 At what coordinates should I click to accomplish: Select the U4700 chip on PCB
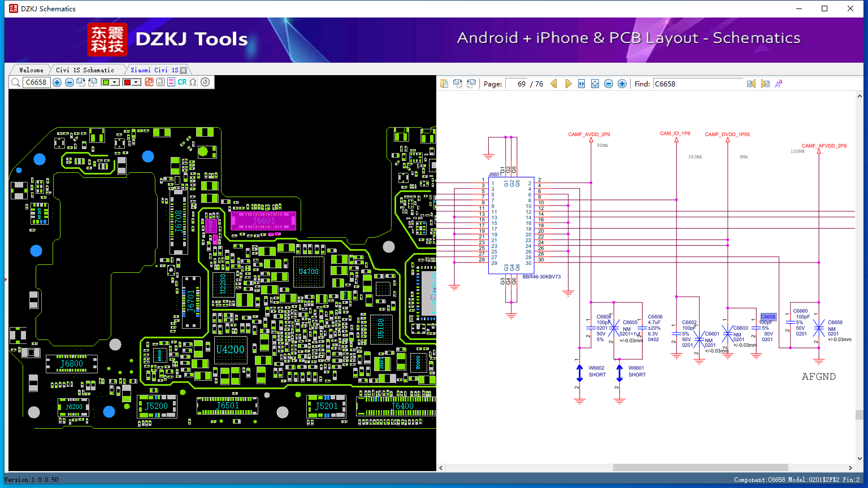click(309, 272)
